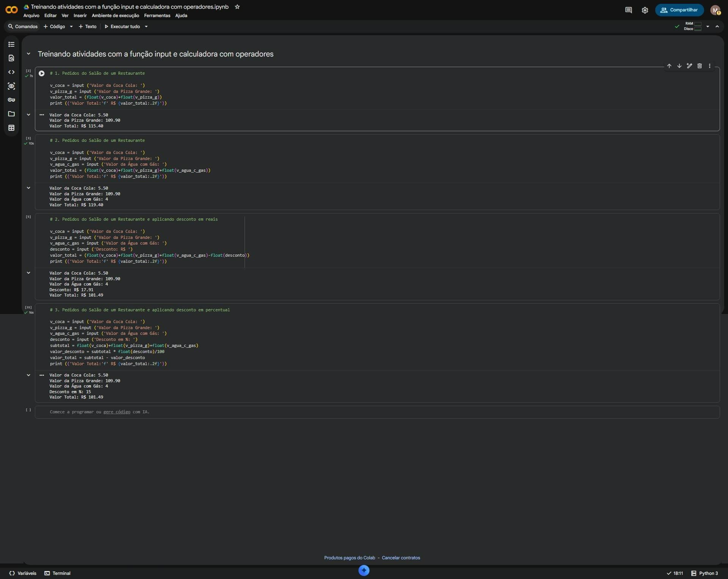Click the comment line '# 1. Pedidos do Salão'
This screenshot has height=579, width=728.
point(97,73)
